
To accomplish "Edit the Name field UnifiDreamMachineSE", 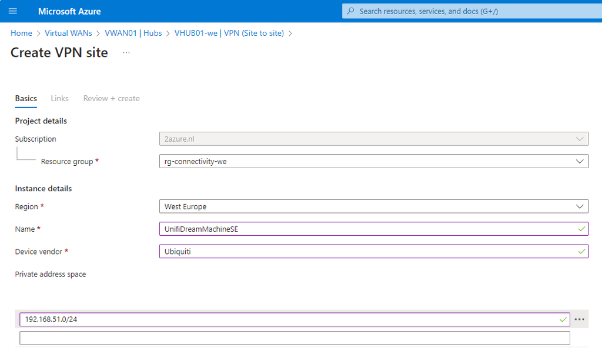I will [x=374, y=229].
